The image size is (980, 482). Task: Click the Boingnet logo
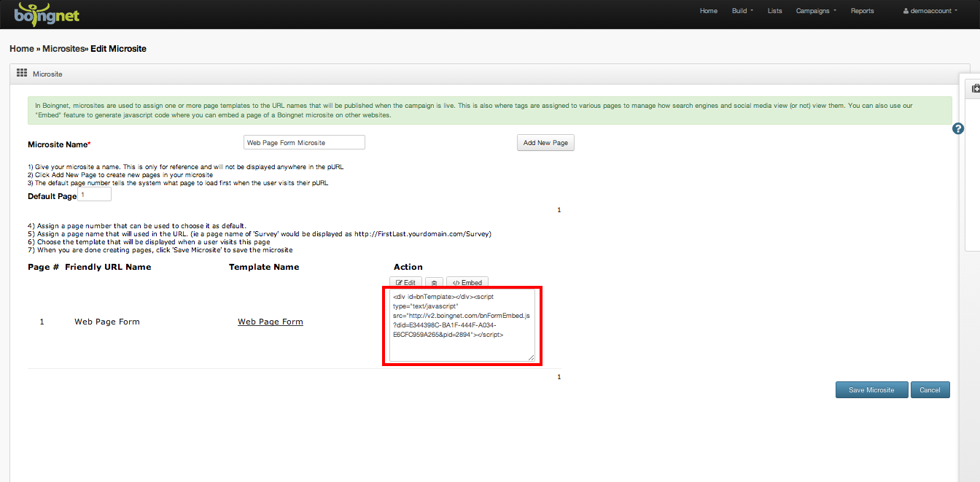[47, 13]
